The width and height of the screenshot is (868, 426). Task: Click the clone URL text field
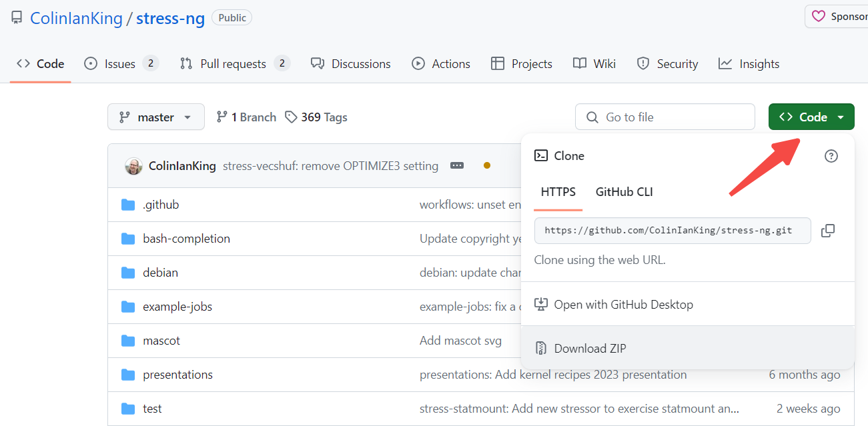672,231
